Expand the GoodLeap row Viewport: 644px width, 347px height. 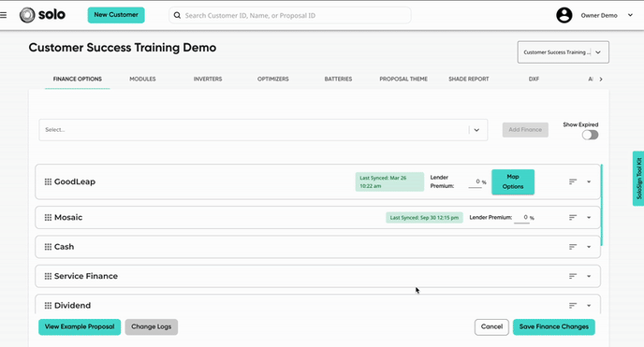click(589, 181)
